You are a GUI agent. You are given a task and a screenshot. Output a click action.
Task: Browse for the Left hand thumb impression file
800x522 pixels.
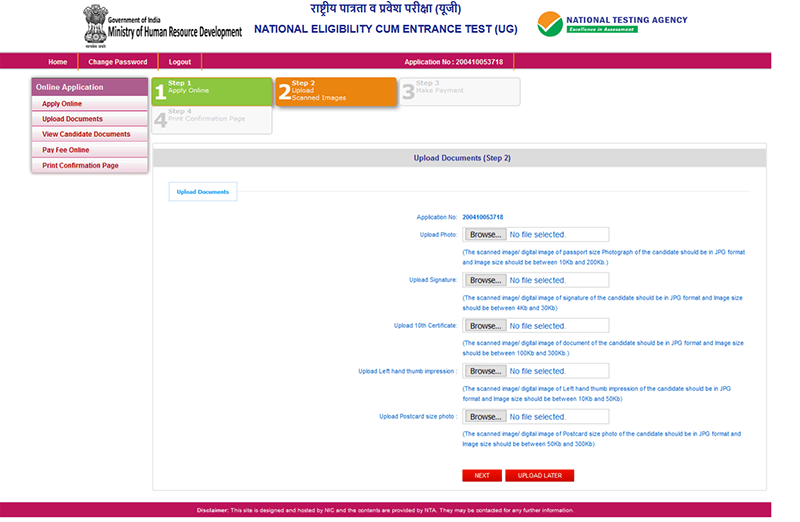(485, 371)
